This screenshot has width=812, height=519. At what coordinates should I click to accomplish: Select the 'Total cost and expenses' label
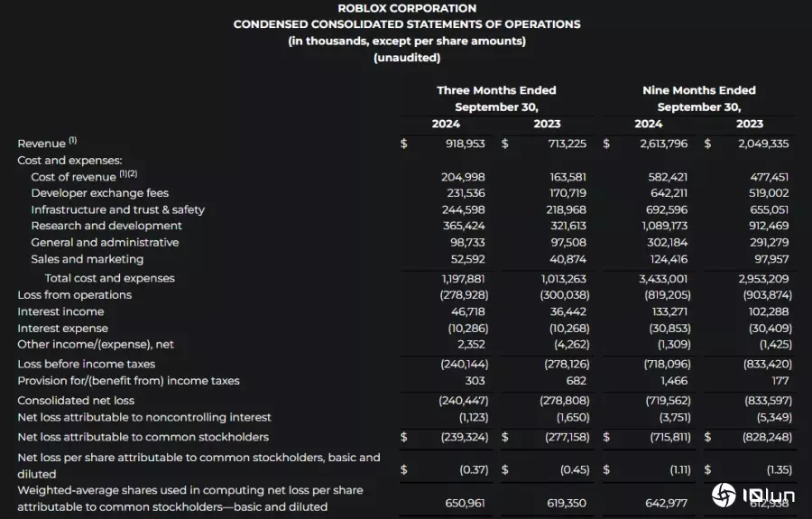[x=110, y=278]
